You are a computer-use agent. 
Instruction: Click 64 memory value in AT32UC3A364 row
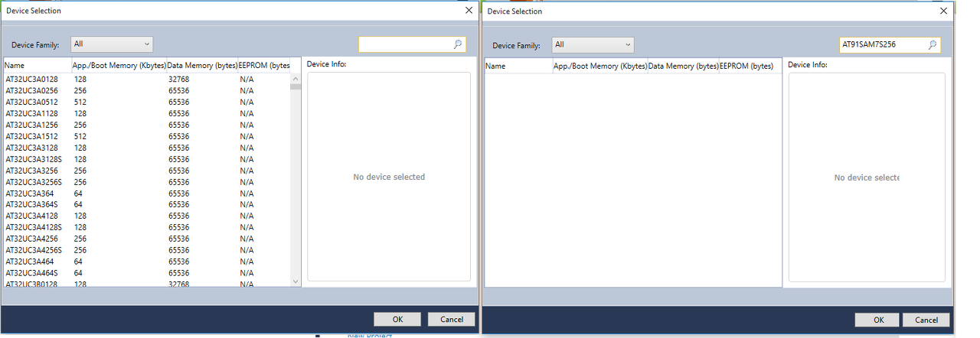tap(78, 193)
